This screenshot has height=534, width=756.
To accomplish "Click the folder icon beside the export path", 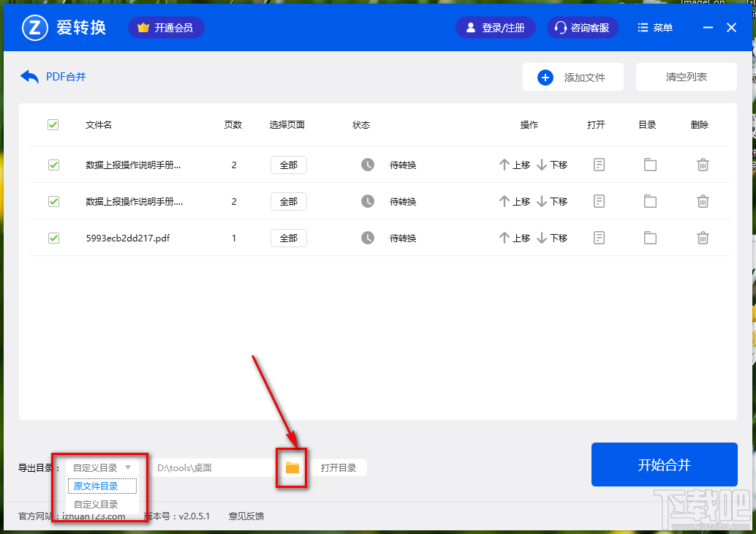I will pyautogui.click(x=291, y=467).
